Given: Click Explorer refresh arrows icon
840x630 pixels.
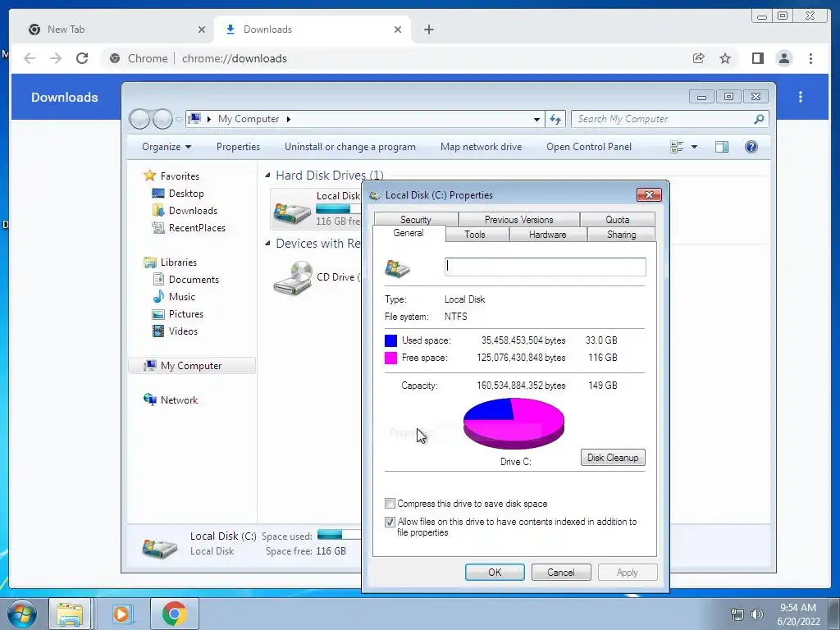Looking at the screenshot, I should click(x=555, y=119).
